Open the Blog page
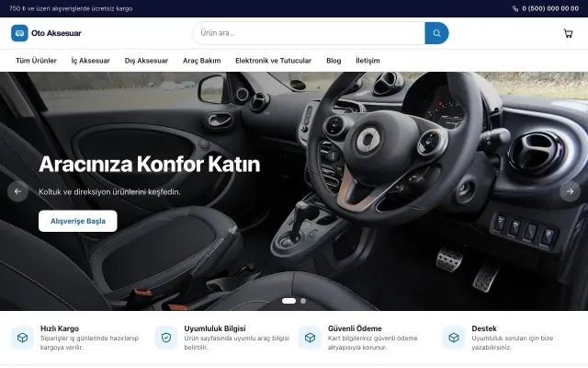The image size is (588, 368). [334, 61]
